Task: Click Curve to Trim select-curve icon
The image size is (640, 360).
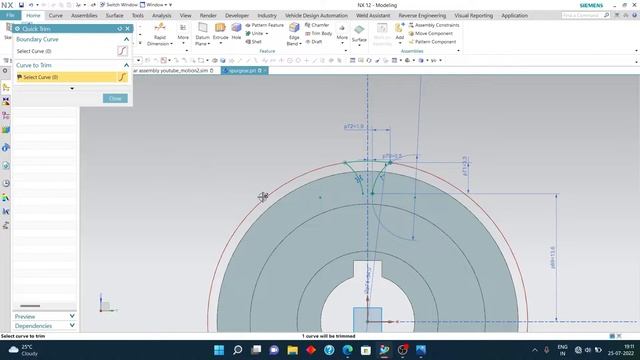Action: (122, 77)
